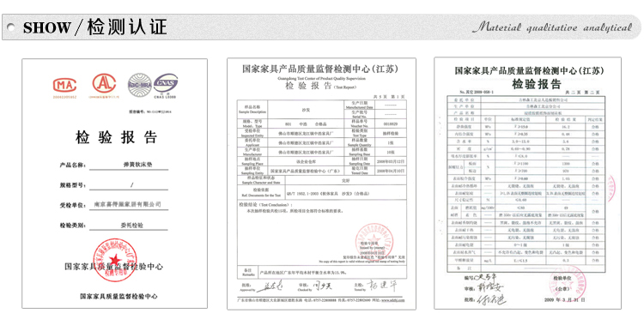Click the 检验类别 委托检验 line
Image resolution: width=644 pixels, height=313 pixels.
pyautogui.click(x=113, y=226)
